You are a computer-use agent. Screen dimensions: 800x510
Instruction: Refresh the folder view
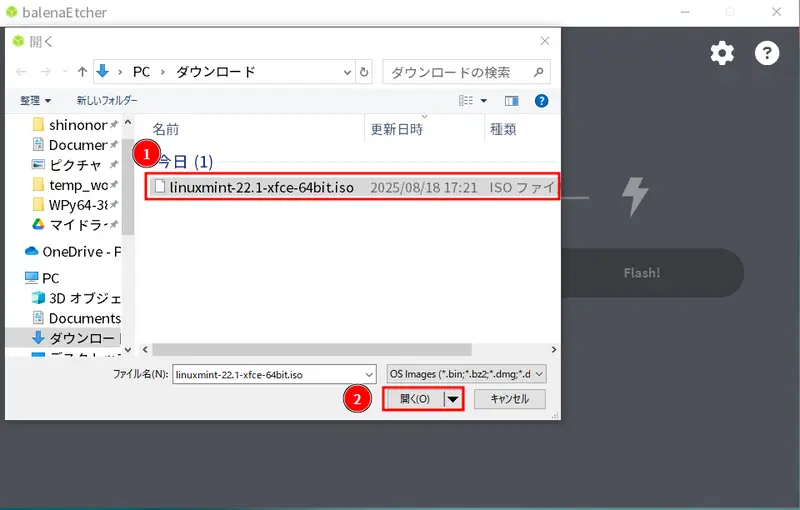[364, 72]
